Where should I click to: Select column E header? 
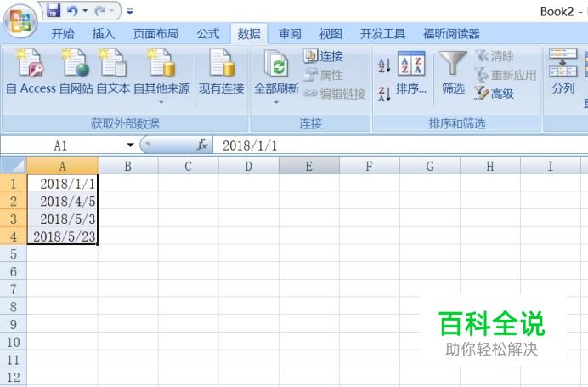tap(309, 166)
